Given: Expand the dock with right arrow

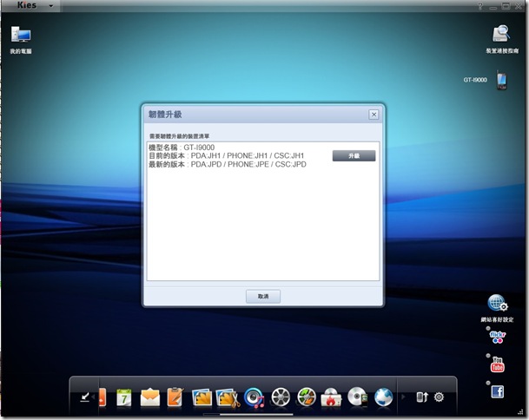Looking at the screenshot, I should coord(403,397).
